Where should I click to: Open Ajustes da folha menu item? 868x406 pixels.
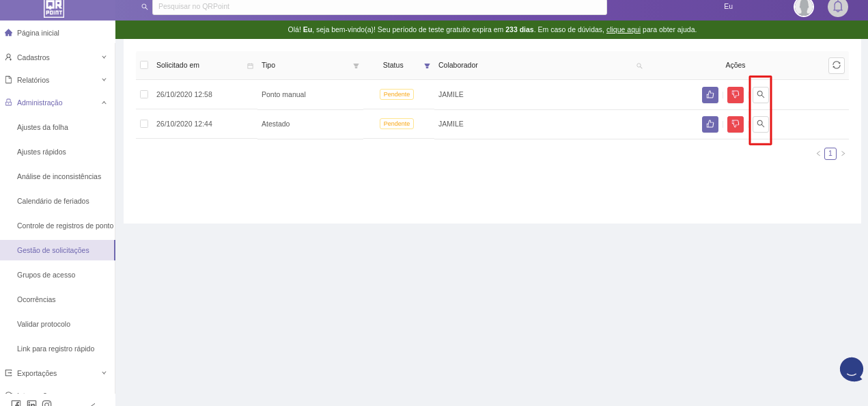coord(42,127)
